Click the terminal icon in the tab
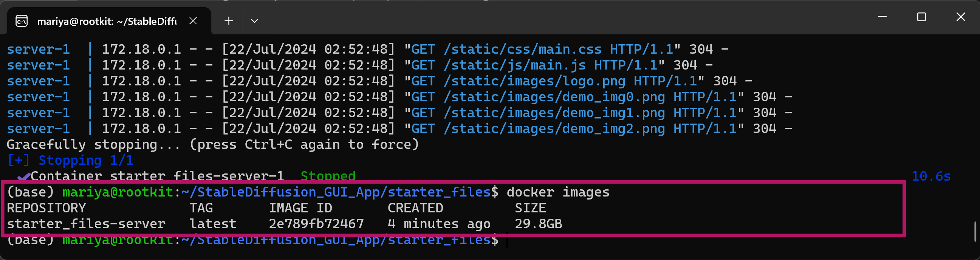Image resolution: width=980 pixels, height=260 pixels. 21,21
